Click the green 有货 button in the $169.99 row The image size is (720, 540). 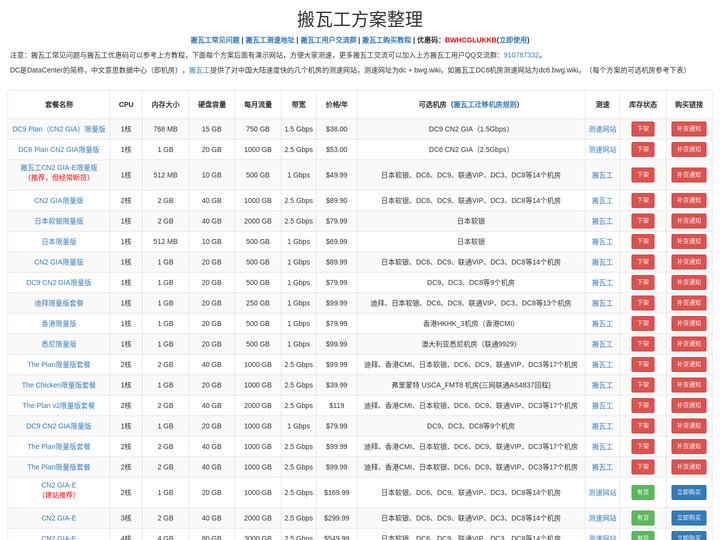tap(643, 492)
